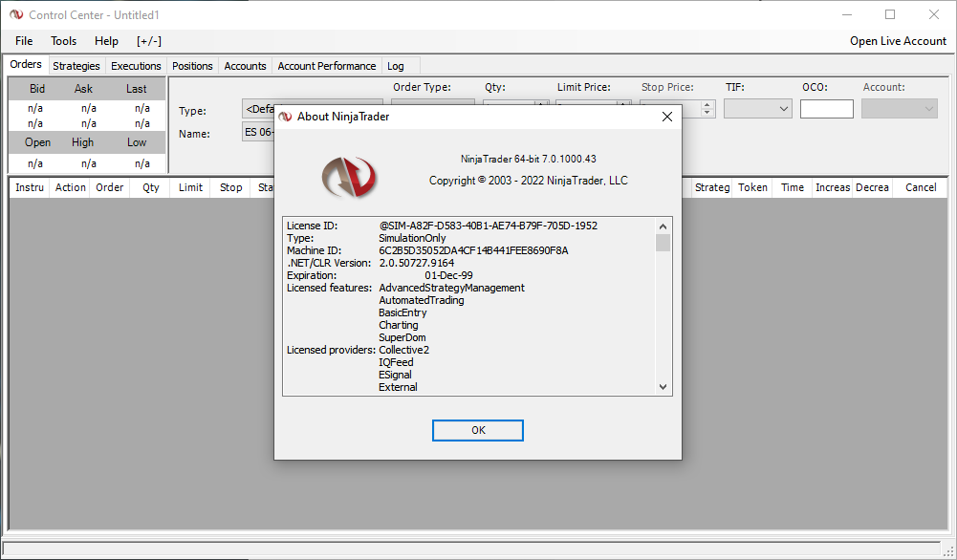Click NinjaTrader icon in About dialog title bar
Screen dimensions: 957x560
[x=285, y=117]
